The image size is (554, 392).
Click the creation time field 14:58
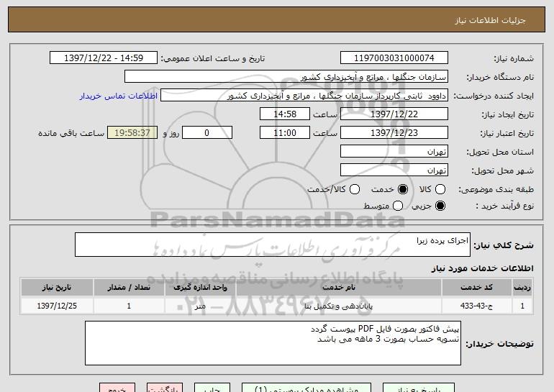(285, 114)
